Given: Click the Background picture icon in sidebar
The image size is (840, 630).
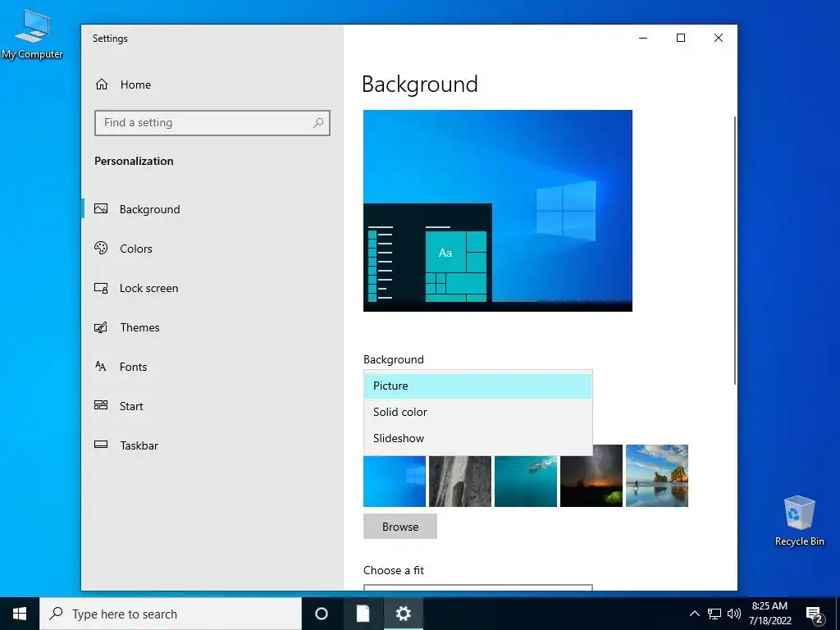Looking at the screenshot, I should (x=101, y=209).
